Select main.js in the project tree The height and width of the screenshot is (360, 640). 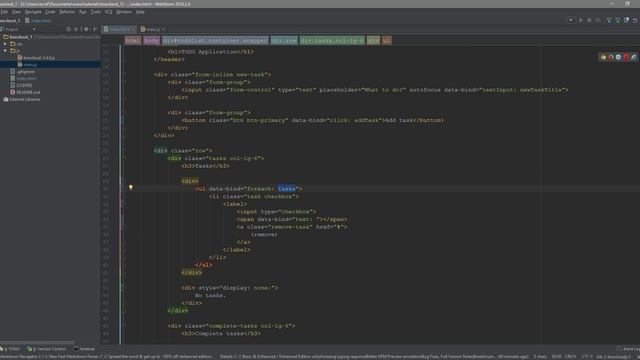pos(28,64)
